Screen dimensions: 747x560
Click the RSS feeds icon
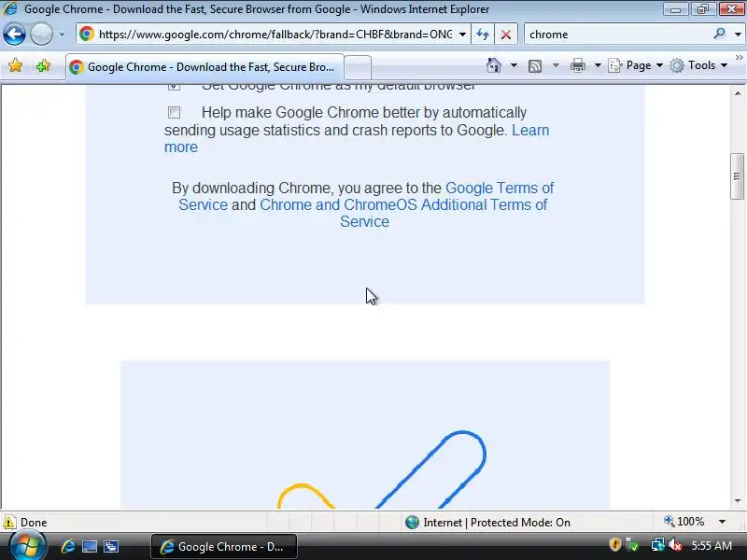(535, 65)
